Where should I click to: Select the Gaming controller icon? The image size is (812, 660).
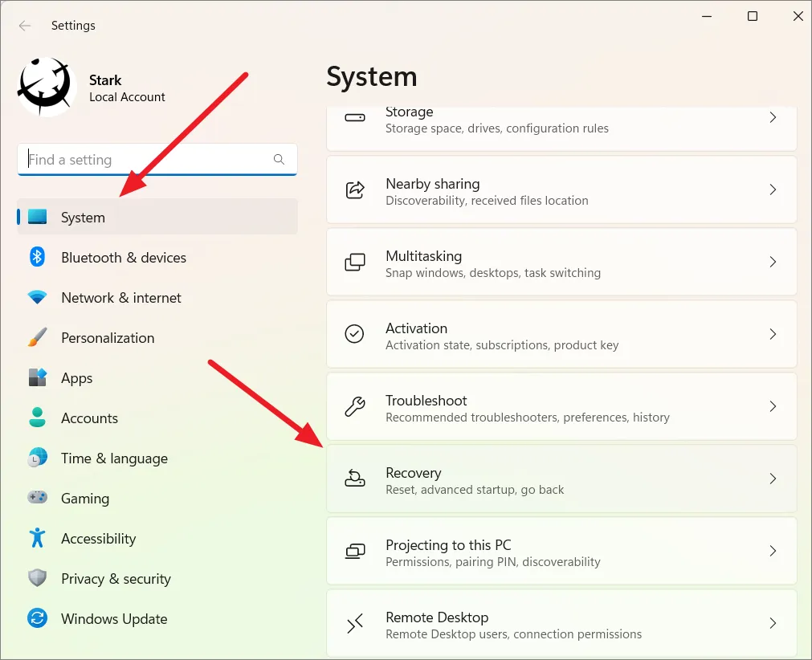[x=37, y=498]
